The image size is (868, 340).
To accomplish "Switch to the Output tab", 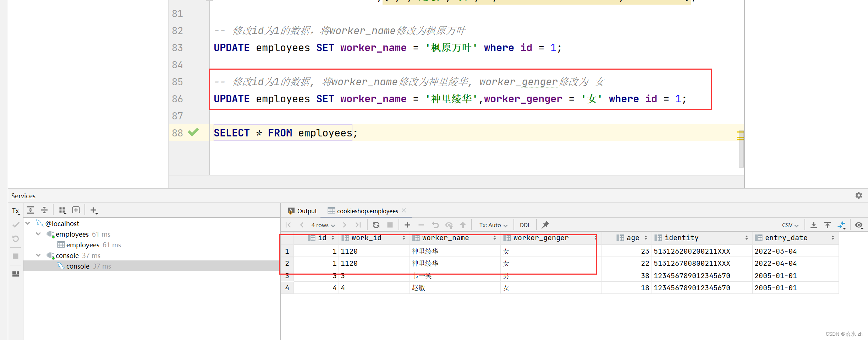I will point(302,211).
